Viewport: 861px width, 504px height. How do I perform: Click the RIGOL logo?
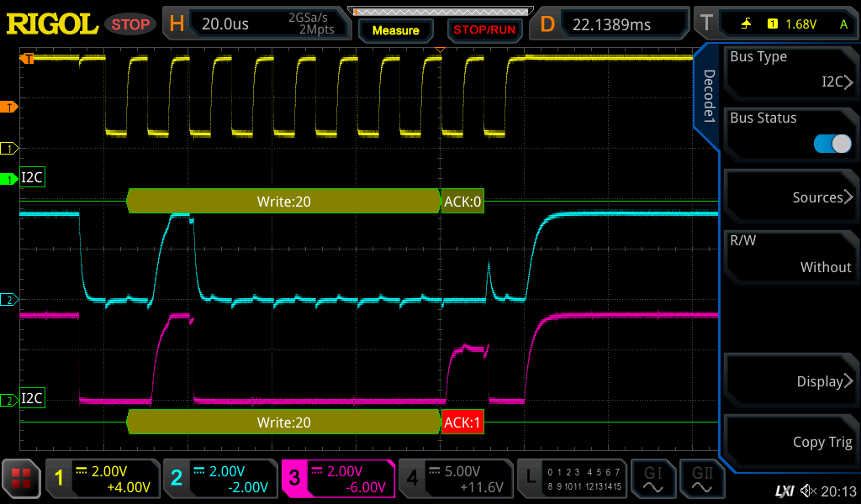coord(52,24)
